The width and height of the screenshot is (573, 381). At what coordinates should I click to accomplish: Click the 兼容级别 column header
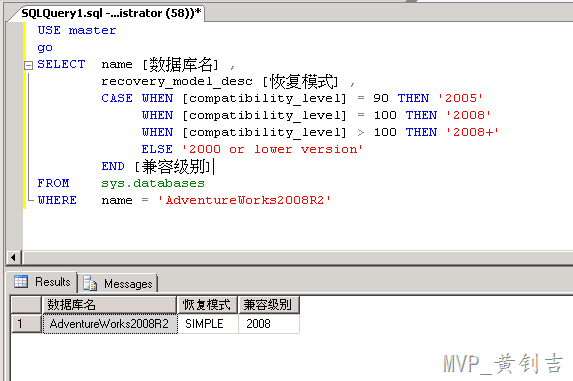coord(269,305)
